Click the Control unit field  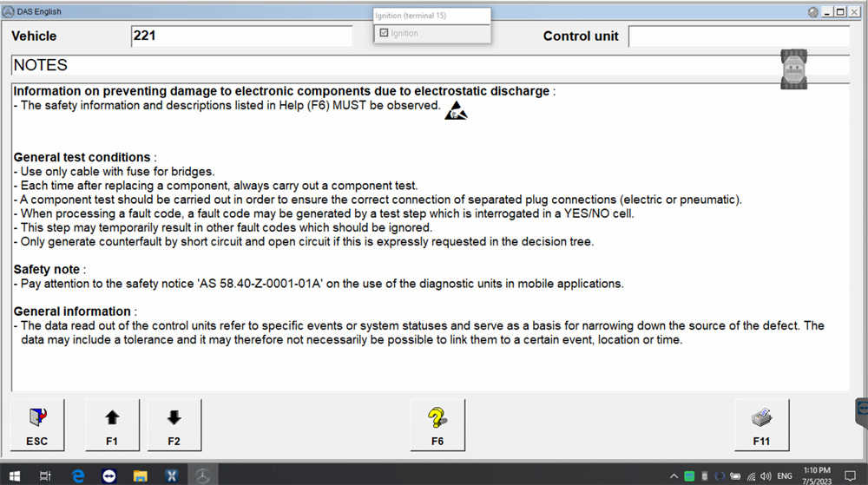[738, 36]
